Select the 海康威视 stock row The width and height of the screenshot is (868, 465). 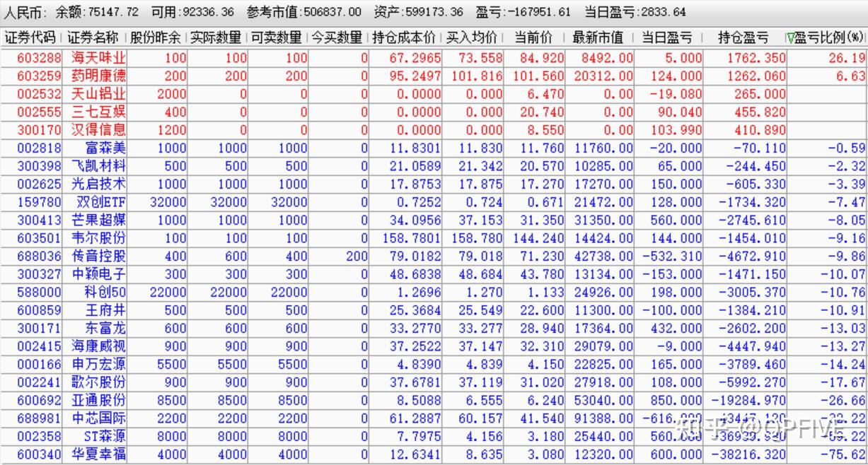pos(434,347)
